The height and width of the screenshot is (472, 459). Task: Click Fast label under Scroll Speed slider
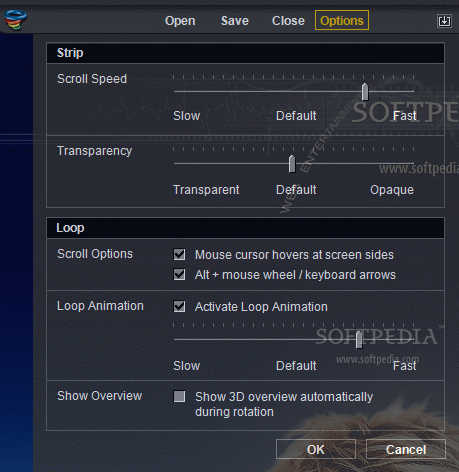point(404,116)
